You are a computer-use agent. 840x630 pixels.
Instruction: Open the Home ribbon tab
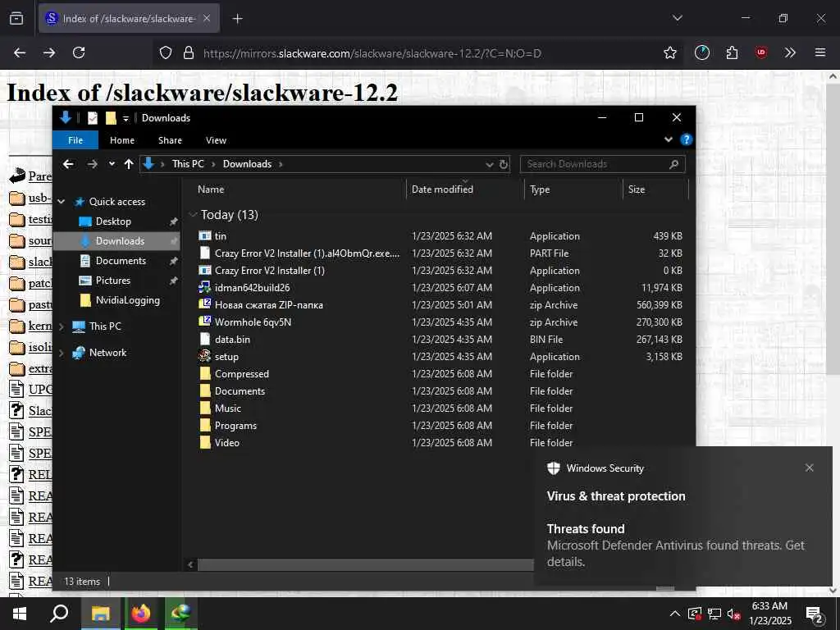(x=122, y=140)
